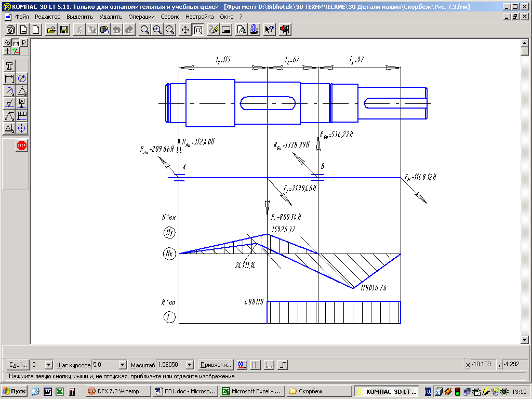Paste from clipboard toolbar icon
Image resolution: width=532 pixels, height=399 pixels.
[x=104, y=30]
